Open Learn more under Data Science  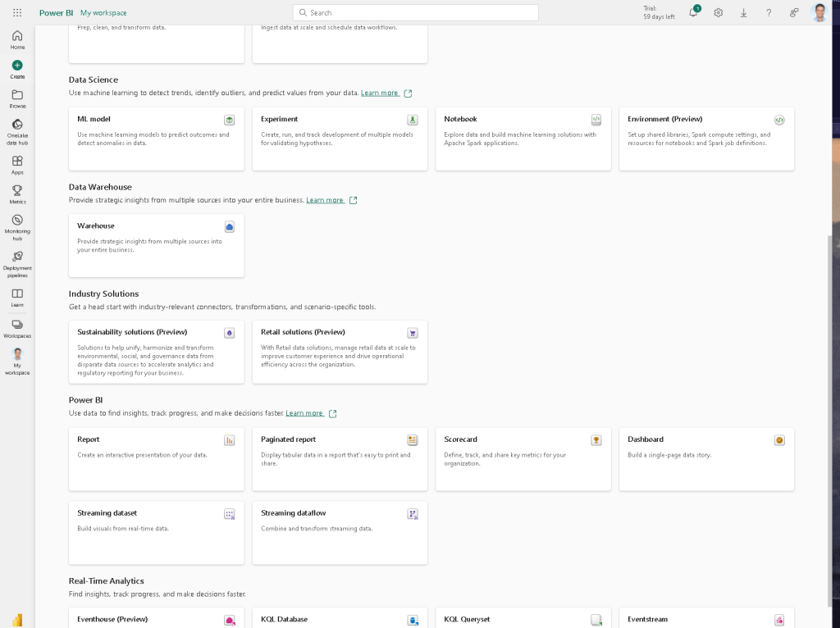pyautogui.click(x=380, y=93)
